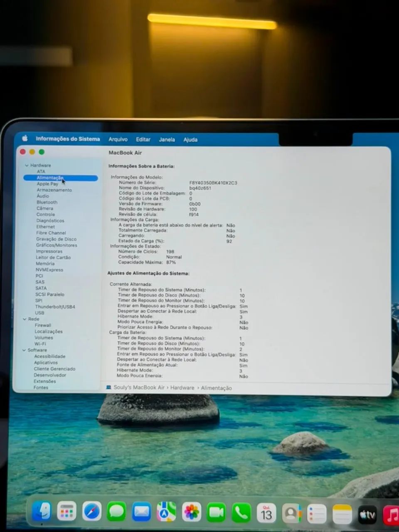The height and width of the screenshot is (532, 399).
Task: Click the Capacidade Máxima 87% value
Action: coord(171,262)
